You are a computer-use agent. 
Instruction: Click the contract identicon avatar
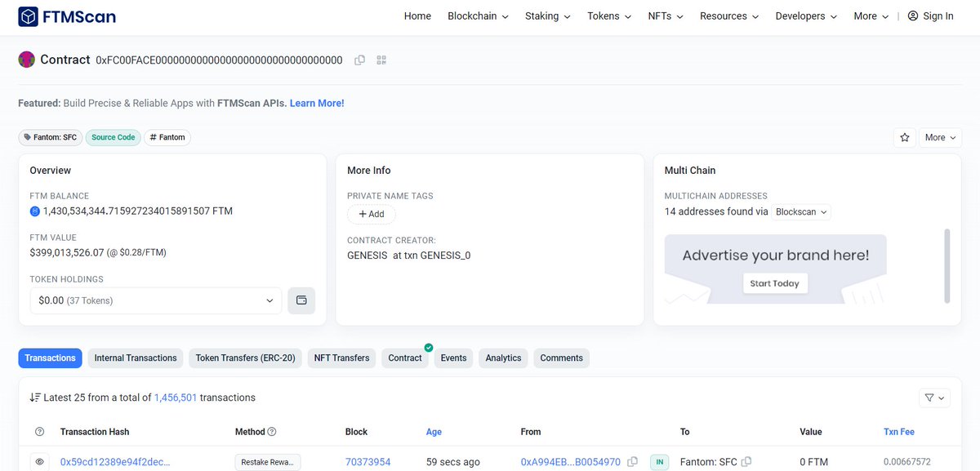click(x=26, y=60)
